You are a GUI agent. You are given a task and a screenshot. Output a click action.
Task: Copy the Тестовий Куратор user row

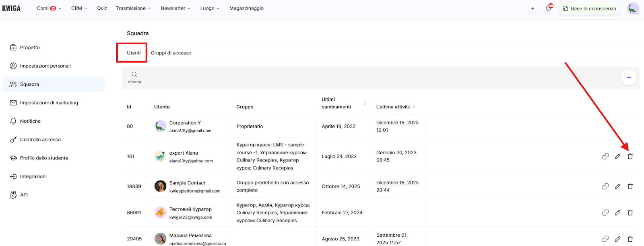coord(605,213)
